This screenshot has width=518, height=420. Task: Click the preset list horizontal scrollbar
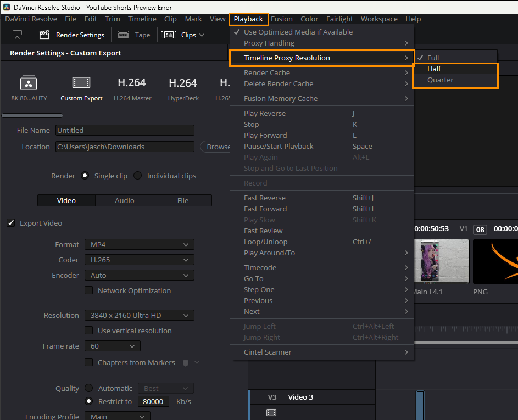click(32, 115)
